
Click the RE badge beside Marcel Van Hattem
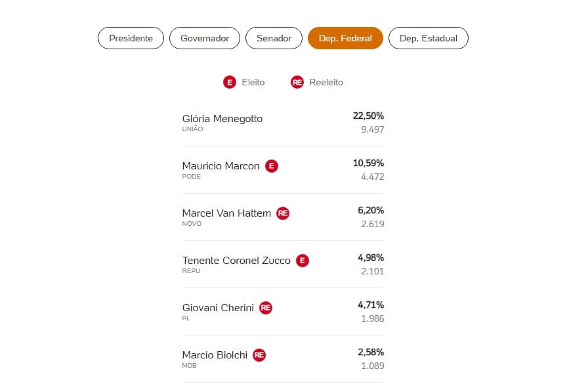(283, 213)
